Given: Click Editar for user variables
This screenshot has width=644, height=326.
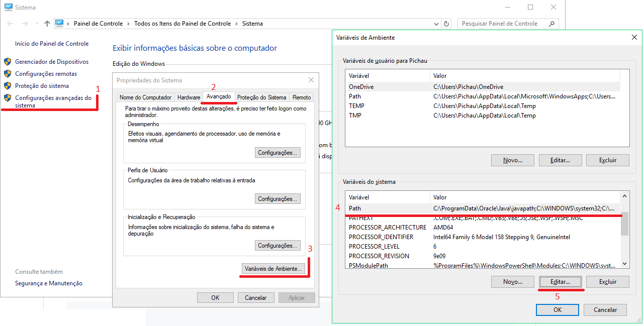Looking at the screenshot, I should [560, 160].
